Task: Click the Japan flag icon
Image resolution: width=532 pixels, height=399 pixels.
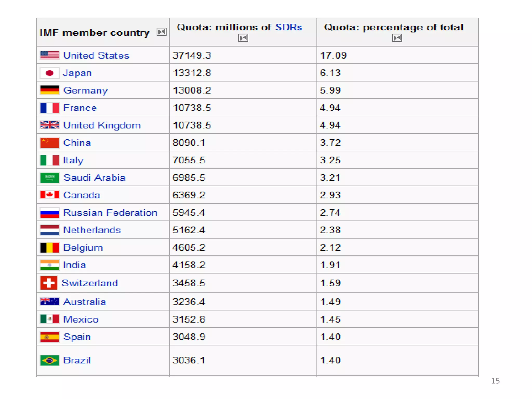Action: (50, 73)
